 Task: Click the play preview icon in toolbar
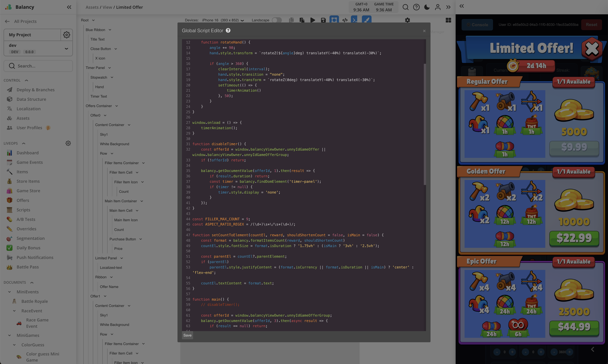[x=313, y=20]
